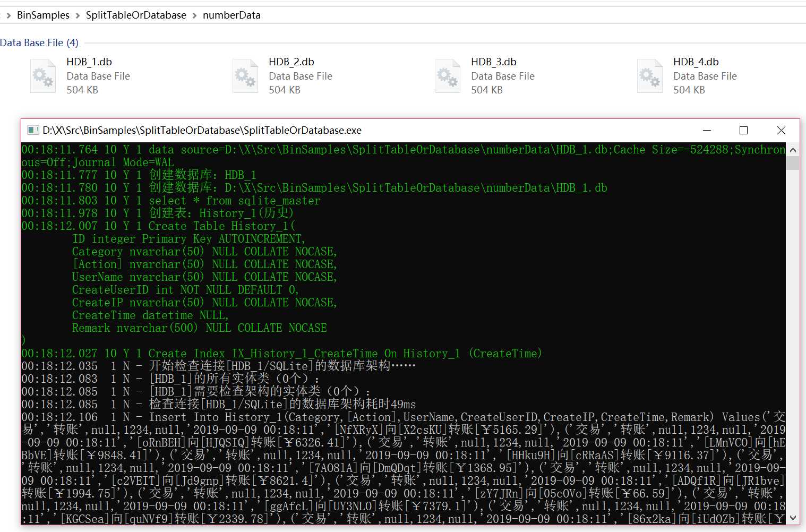Screen dimensions: 806x532
Task: Click the HDB_3.db file name
Action: [494, 62]
